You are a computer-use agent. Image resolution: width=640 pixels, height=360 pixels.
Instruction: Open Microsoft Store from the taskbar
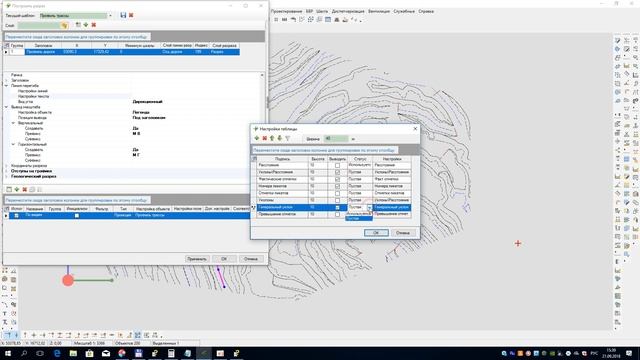pyautogui.click(x=89, y=353)
